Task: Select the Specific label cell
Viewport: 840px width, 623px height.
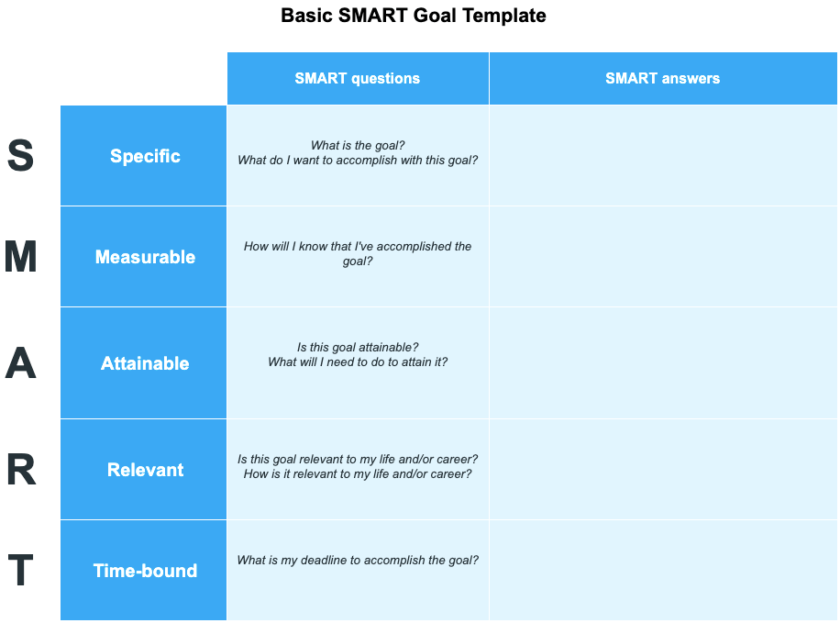Action: tap(144, 155)
